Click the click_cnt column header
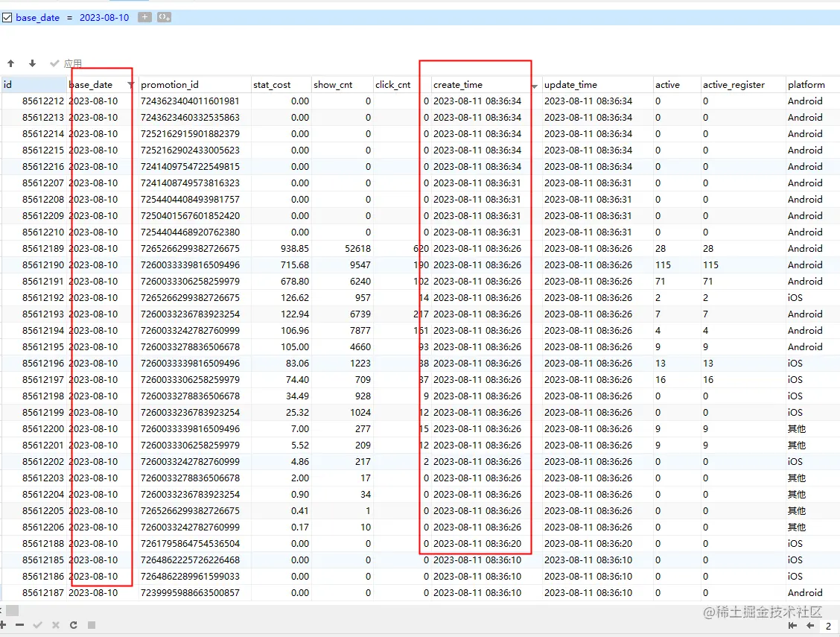This screenshot has width=840, height=637. coord(402,85)
